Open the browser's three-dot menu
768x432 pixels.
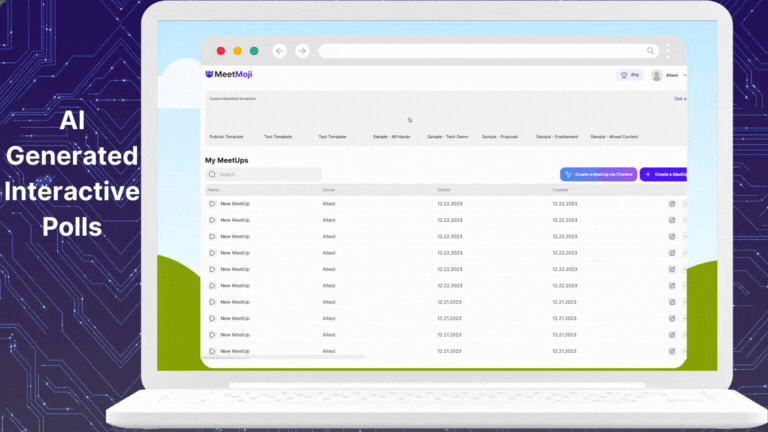669,51
